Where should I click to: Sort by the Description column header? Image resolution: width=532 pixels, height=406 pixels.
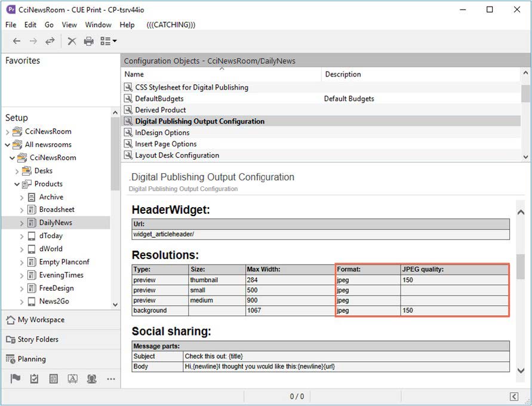pos(342,75)
